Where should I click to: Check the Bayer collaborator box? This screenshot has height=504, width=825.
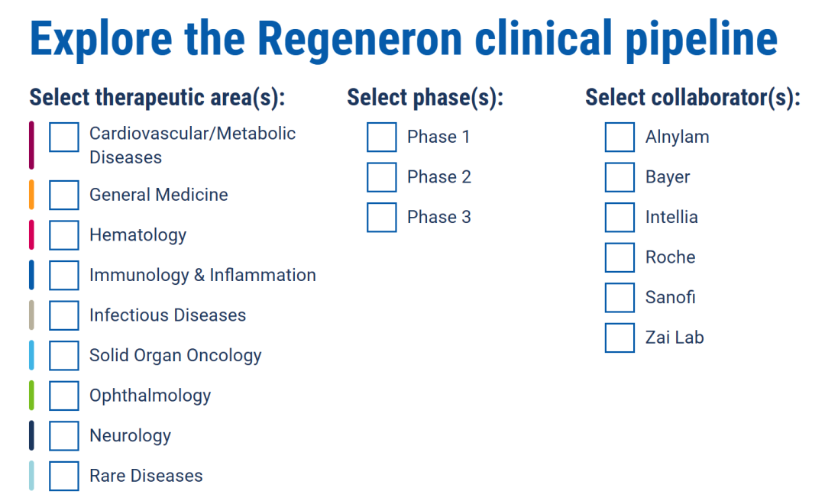coord(620,177)
